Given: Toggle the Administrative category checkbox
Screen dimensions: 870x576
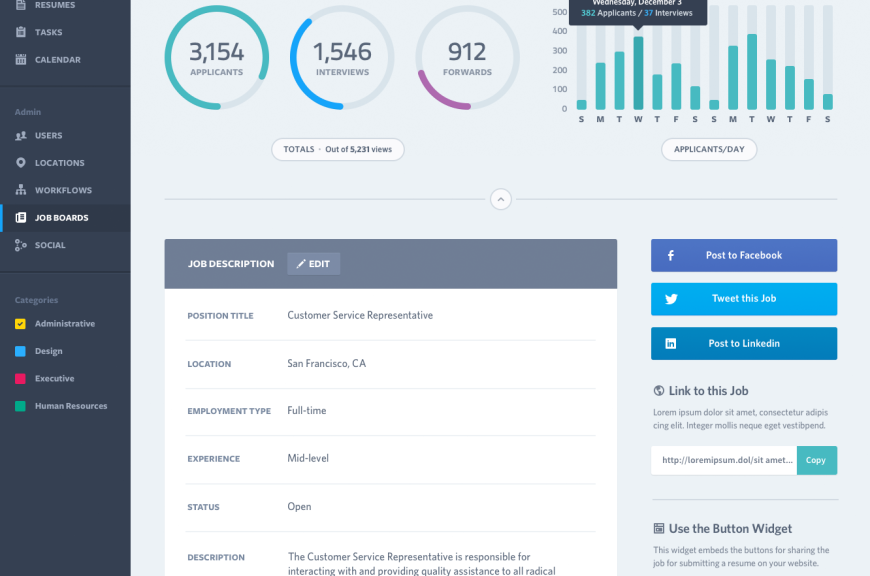Looking at the screenshot, I should pos(20,324).
